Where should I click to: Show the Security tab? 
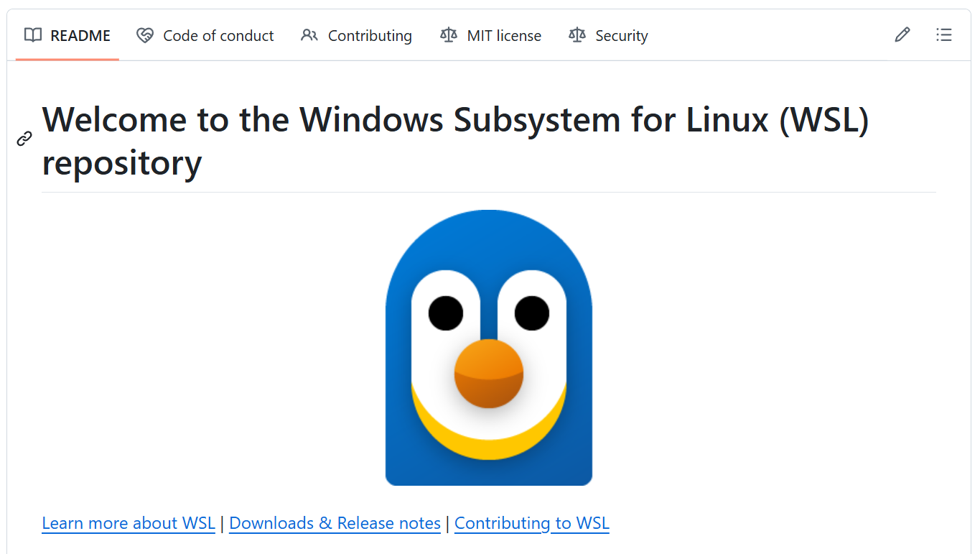tap(621, 36)
